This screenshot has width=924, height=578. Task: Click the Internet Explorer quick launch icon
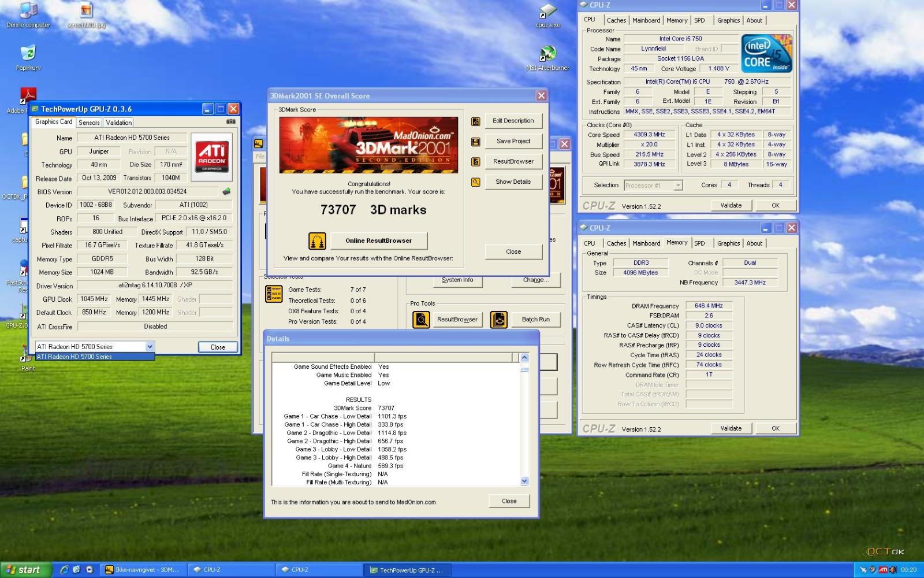tap(64, 570)
